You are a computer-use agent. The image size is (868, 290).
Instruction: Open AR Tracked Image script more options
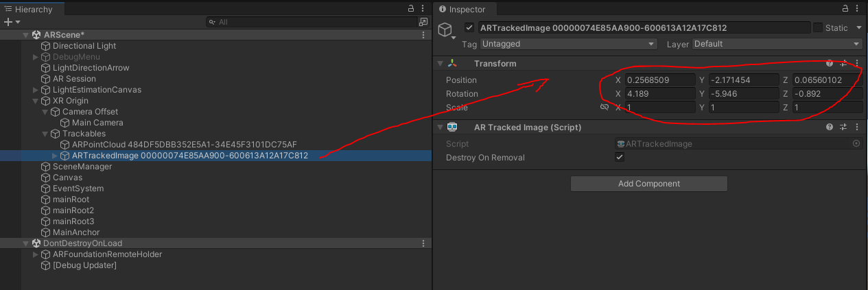coord(856,128)
